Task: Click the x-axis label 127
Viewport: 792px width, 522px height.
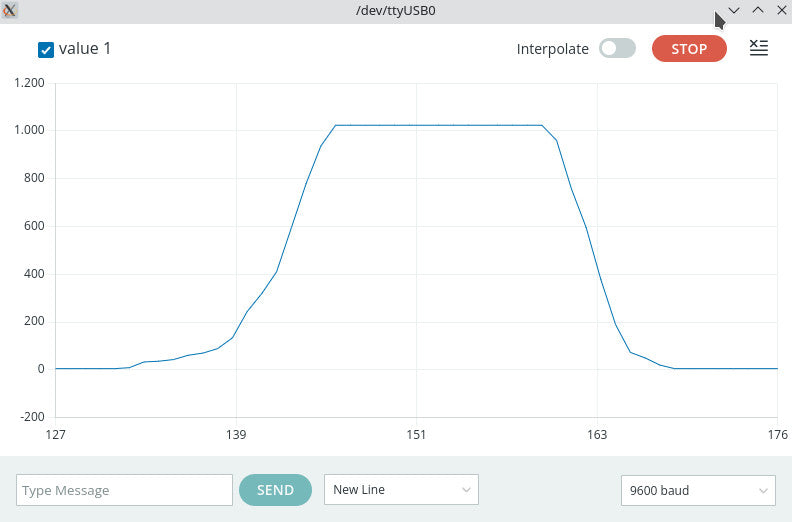Action: coord(56,435)
